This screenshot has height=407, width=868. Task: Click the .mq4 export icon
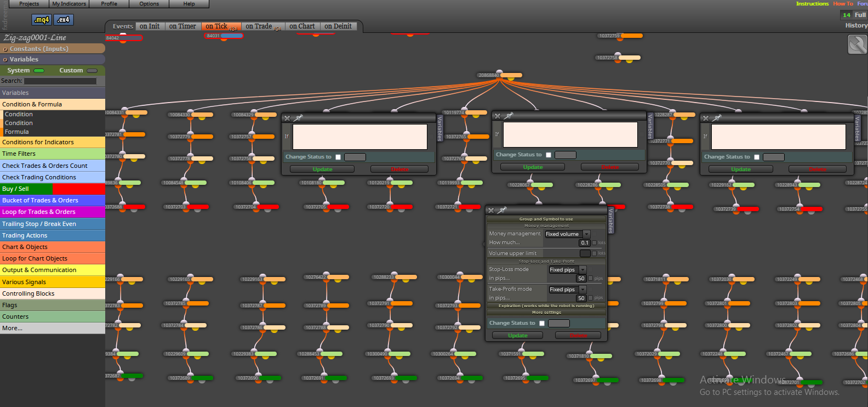coord(42,20)
